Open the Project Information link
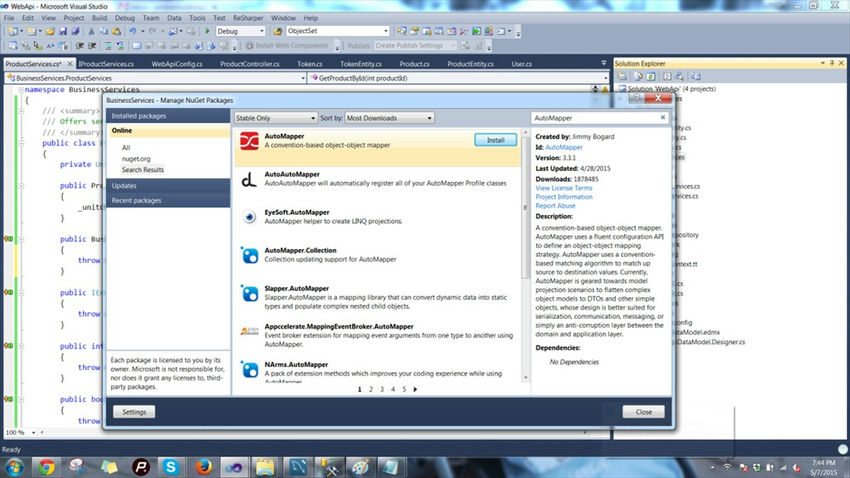 [564, 197]
